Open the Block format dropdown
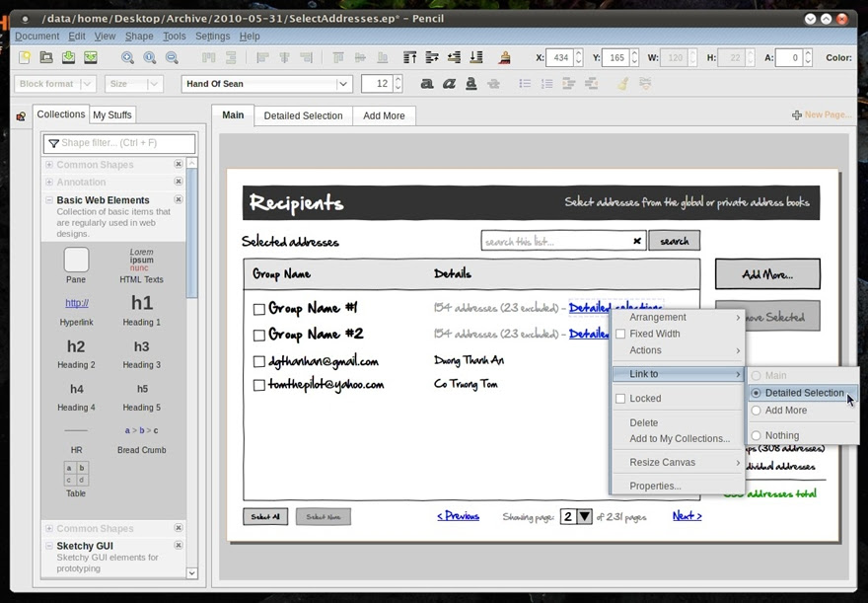868x603 pixels. point(54,83)
